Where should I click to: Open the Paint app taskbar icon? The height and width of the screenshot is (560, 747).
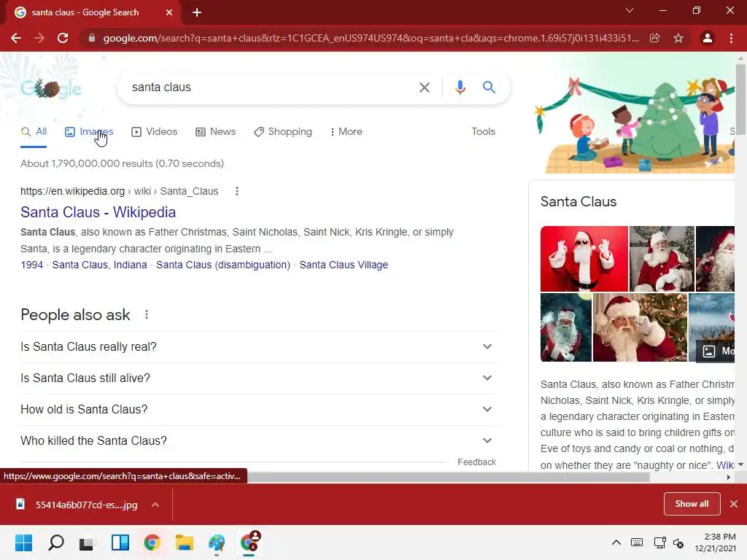[x=217, y=542]
